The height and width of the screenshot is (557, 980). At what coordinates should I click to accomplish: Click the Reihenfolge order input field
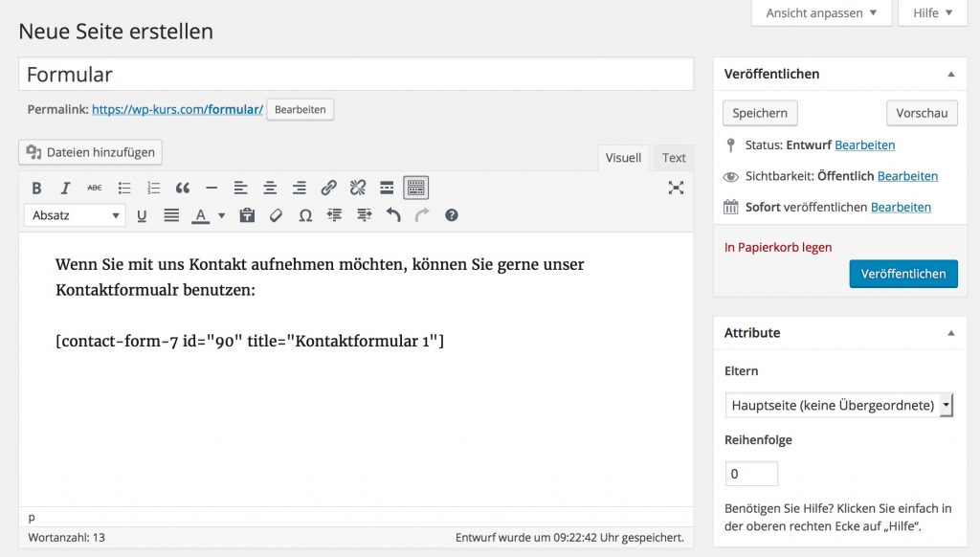750,473
